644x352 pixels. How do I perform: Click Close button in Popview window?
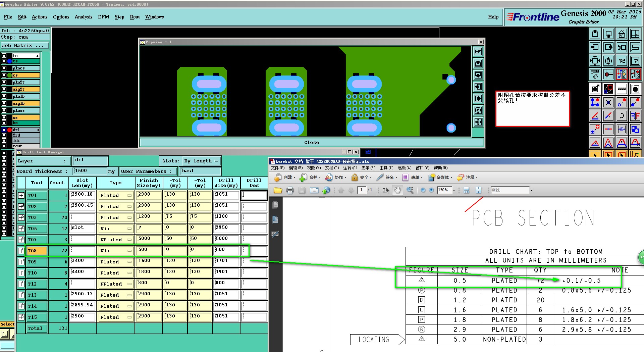[312, 142]
